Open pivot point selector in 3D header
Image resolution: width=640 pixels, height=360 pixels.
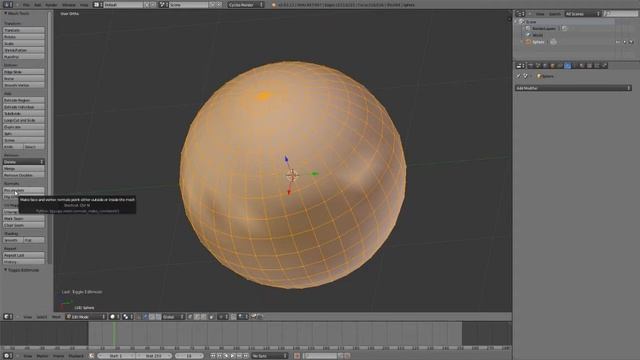(x=128, y=317)
